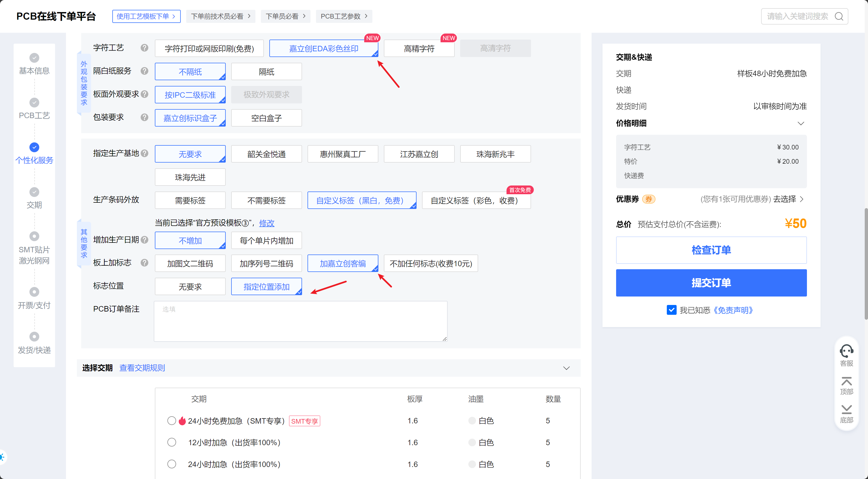The image size is (868, 479).
Task: Jump to top with 顶部 icon
Action: (x=846, y=382)
